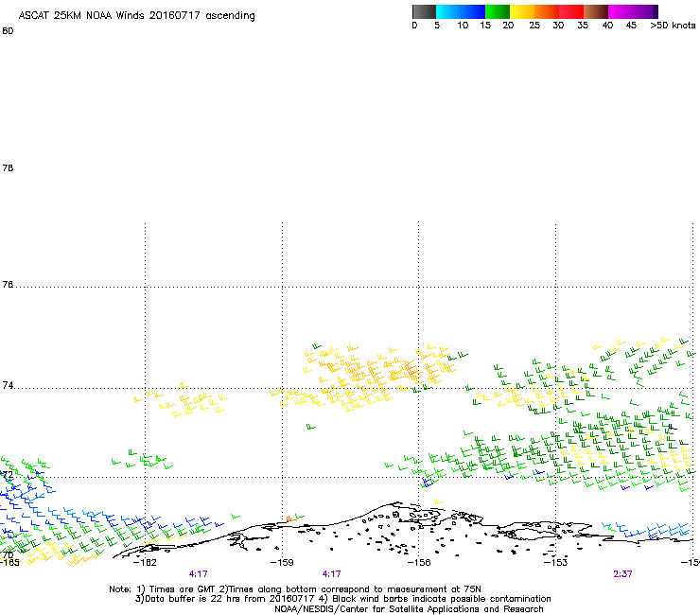This screenshot has height=615, width=700.
Task: Select the longitude label "-156"
Action: coord(419,562)
